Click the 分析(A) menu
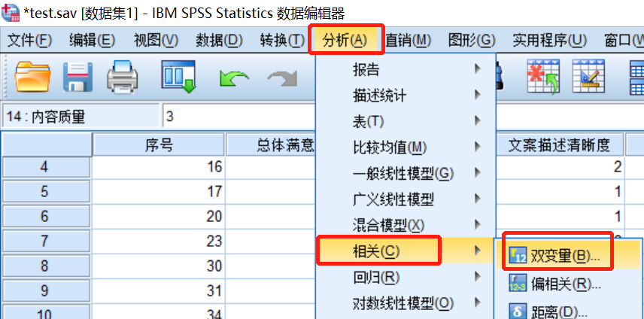 click(x=345, y=40)
